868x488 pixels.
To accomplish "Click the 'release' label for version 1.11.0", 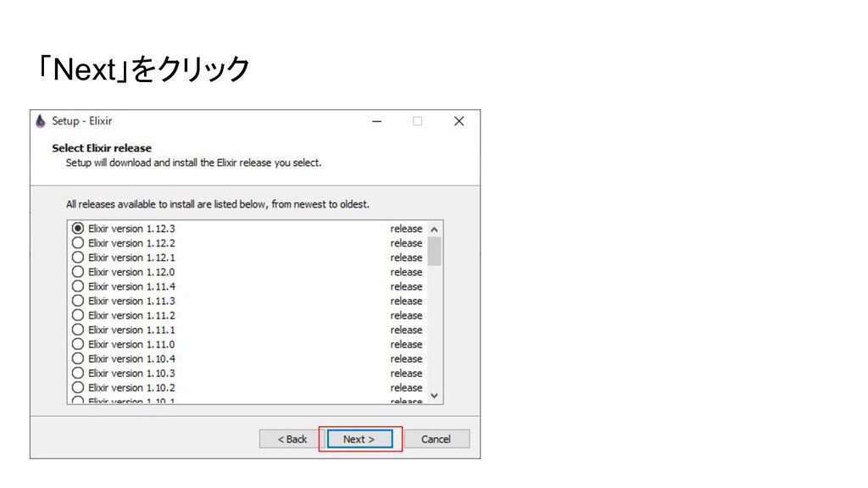I will [x=406, y=344].
